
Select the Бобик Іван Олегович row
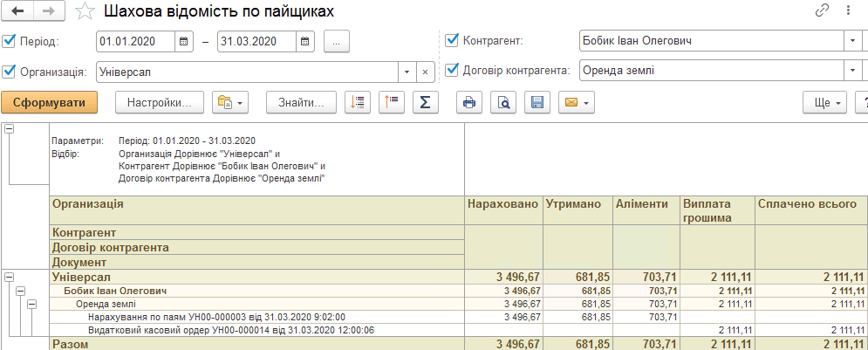[x=256, y=290]
